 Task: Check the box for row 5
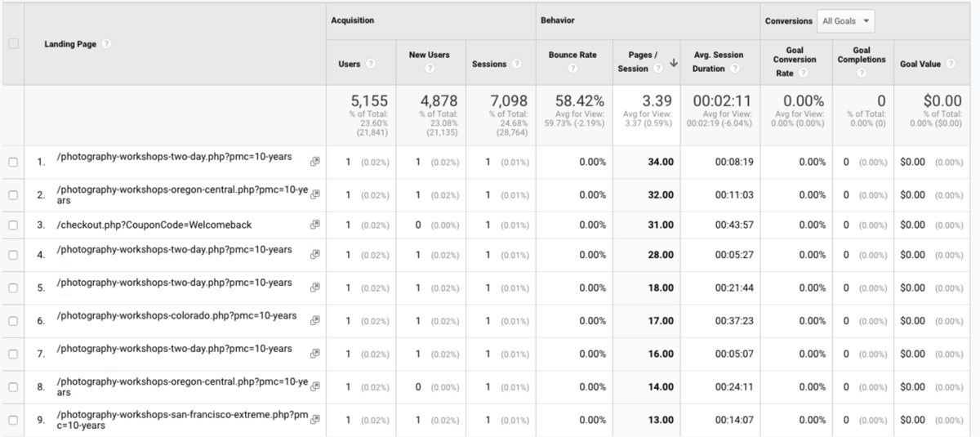[x=13, y=288]
